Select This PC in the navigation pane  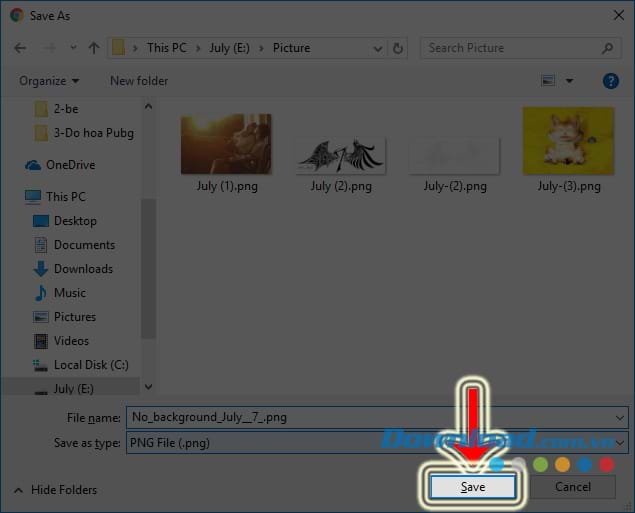55,197
